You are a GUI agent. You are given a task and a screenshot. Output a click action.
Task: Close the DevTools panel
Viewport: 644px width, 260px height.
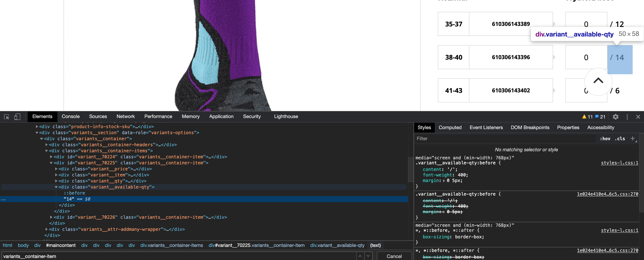pos(638,117)
